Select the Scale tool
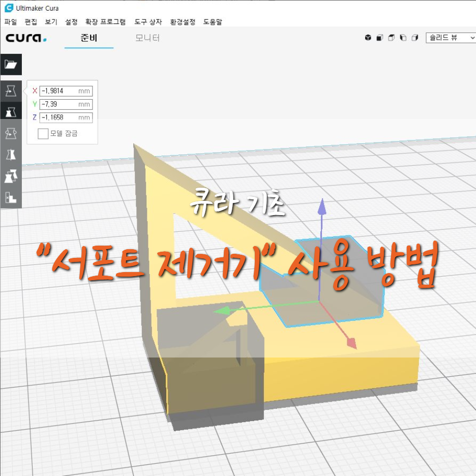The image size is (476, 476). click(x=11, y=112)
